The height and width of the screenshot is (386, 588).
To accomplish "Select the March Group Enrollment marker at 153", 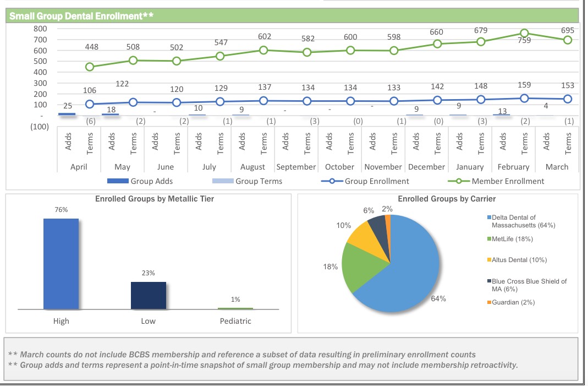I will click(568, 99).
